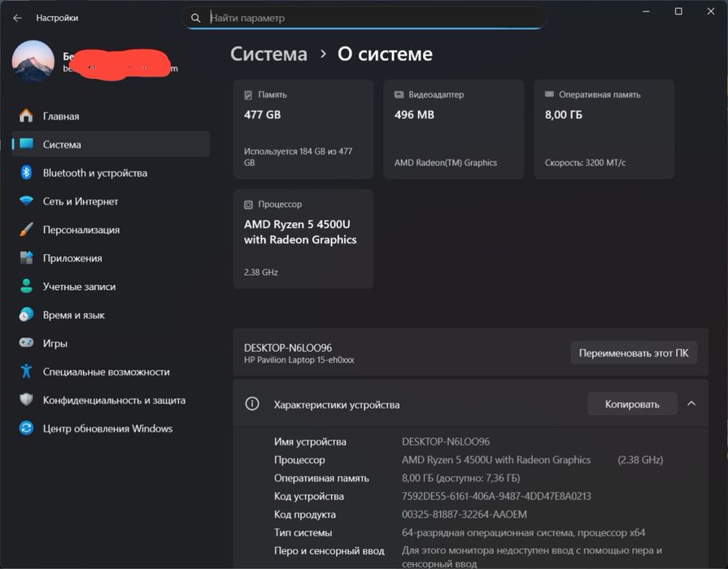Click the 64-разрядная операционная система value
The image size is (728, 569).
tap(523, 532)
